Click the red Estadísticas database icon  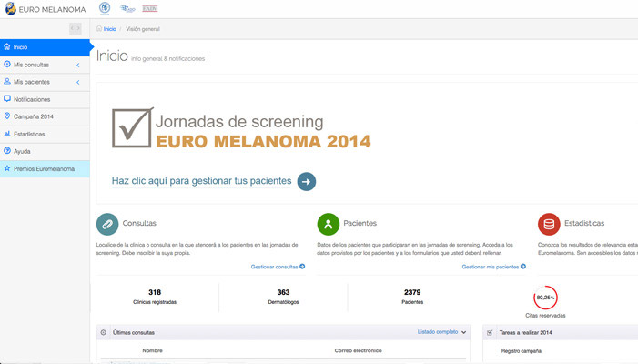(x=549, y=224)
